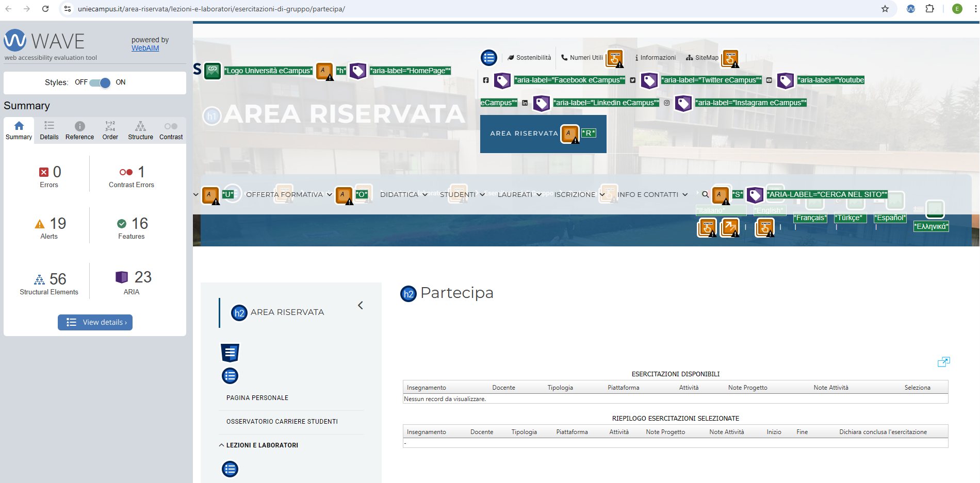
Task: Click the View details button
Action: (95, 322)
